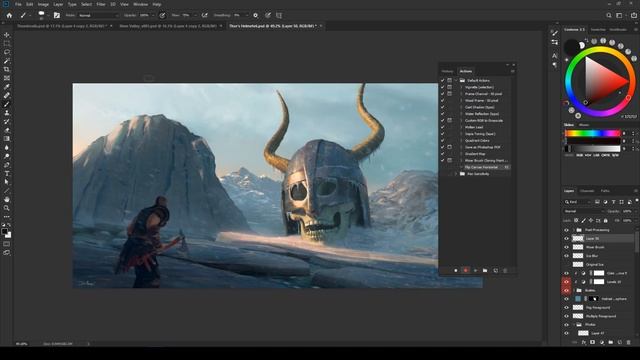Create new group folder icon in Layers panel
The image size is (640, 360).
coord(611,342)
